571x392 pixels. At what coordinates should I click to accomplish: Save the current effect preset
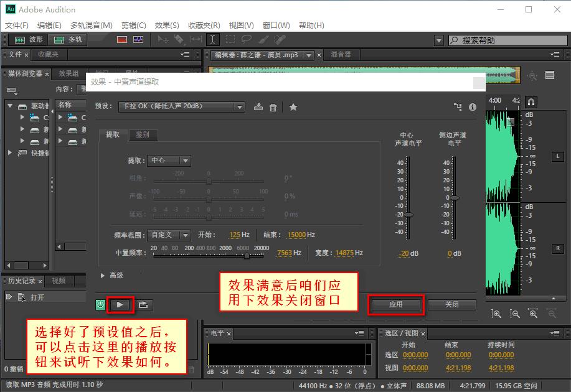pyautogui.click(x=258, y=107)
